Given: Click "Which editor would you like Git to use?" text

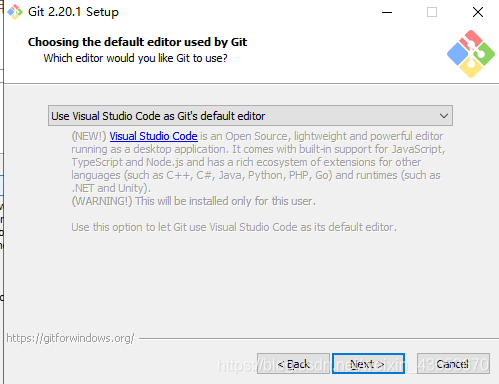Looking at the screenshot, I should coord(135,58).
